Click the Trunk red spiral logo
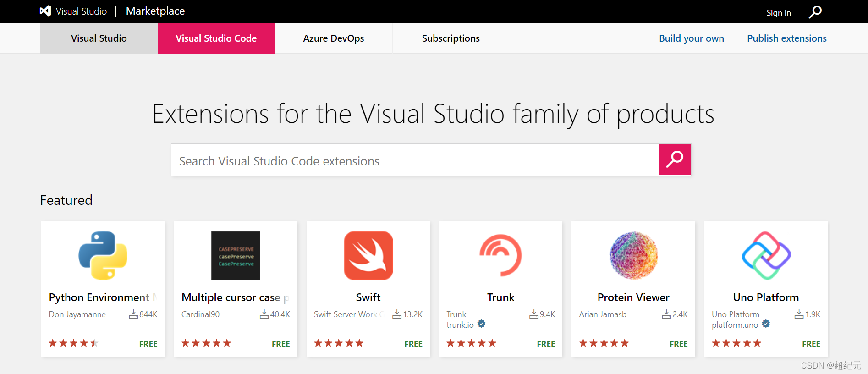 coord(500,255)
